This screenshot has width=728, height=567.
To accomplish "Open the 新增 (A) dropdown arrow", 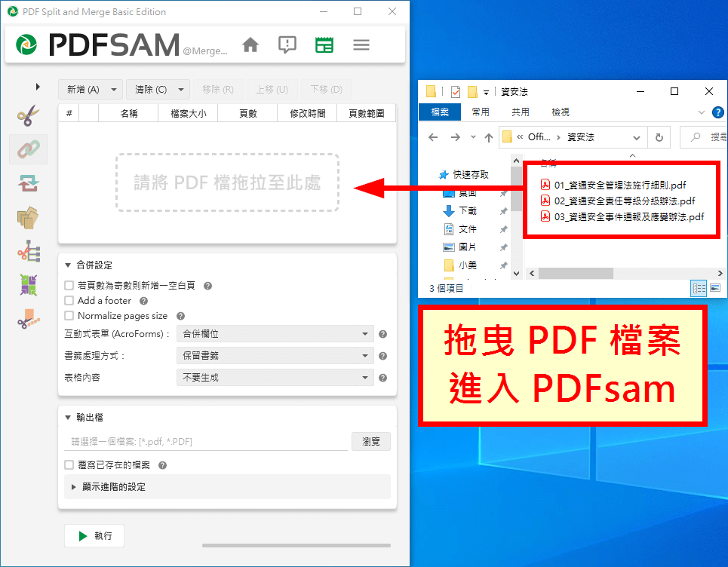I will (x=114, y=89).
